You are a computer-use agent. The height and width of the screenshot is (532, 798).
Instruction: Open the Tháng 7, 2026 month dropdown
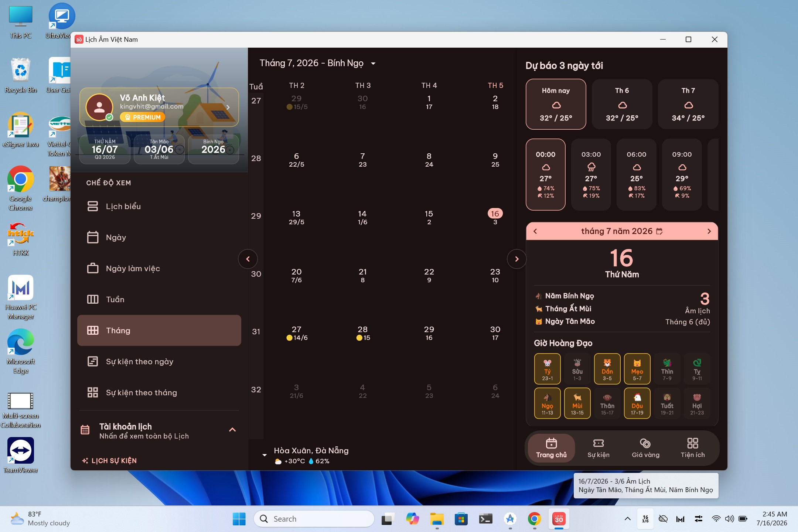click(317, 63)
